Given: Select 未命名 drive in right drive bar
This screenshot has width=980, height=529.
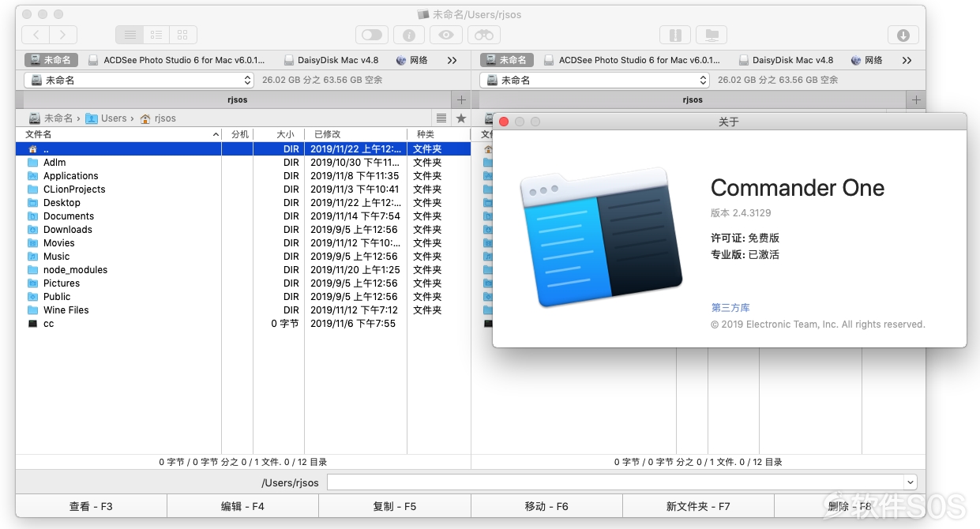Looking at the screenshot, I should (x=506, y=60).
